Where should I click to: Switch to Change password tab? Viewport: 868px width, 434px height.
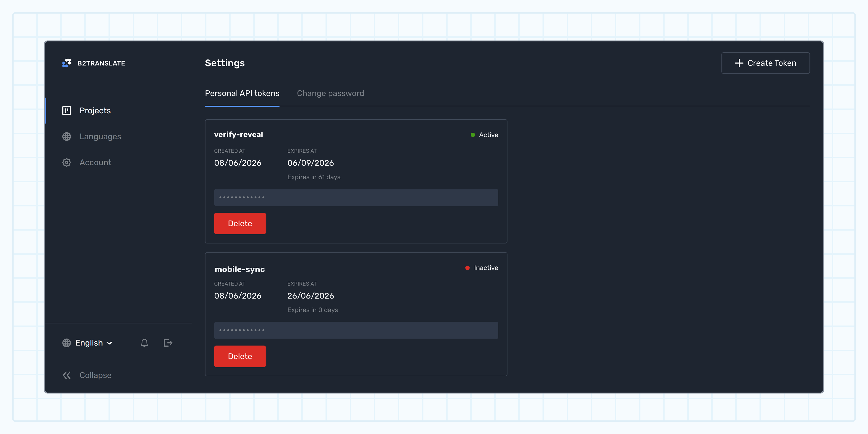click(x=331, y=93)
